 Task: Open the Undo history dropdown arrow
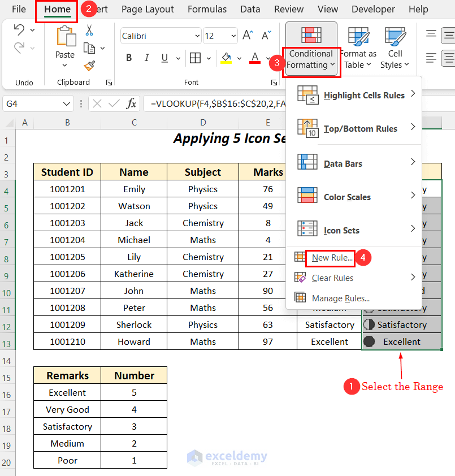(32, 31)
